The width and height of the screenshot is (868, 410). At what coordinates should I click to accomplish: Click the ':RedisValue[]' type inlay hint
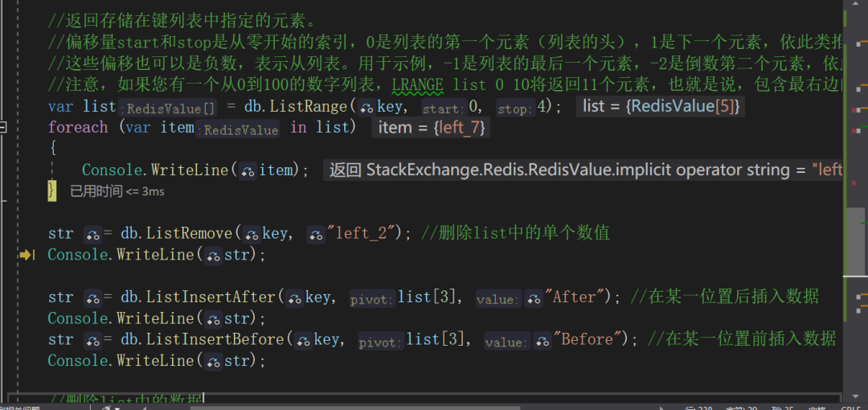coord(167,108)
